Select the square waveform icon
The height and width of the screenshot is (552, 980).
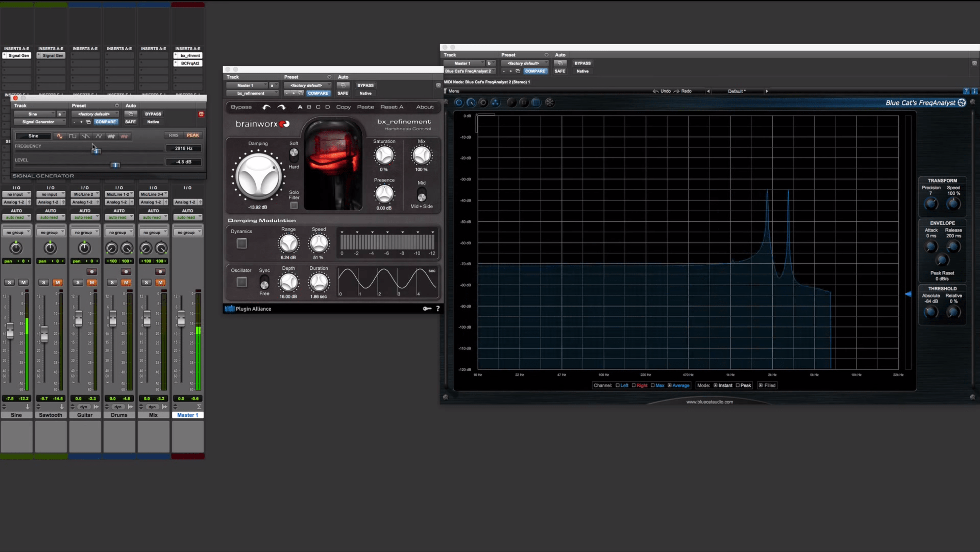[72, 136]
